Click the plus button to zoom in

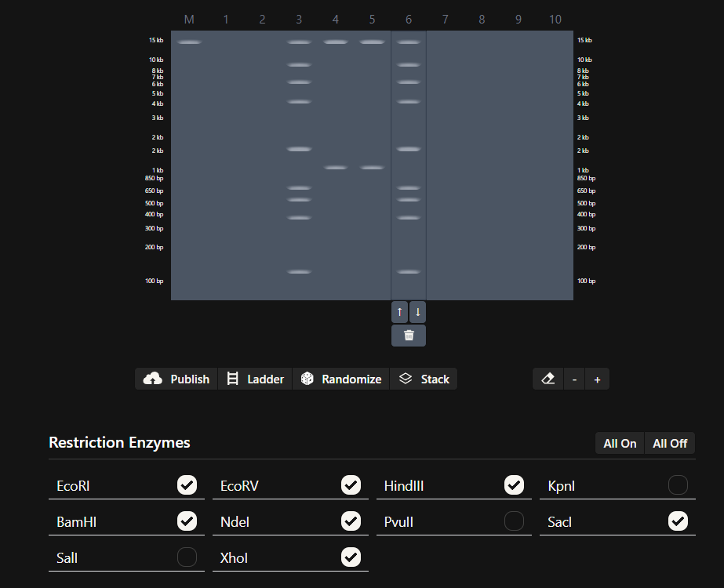597,379
